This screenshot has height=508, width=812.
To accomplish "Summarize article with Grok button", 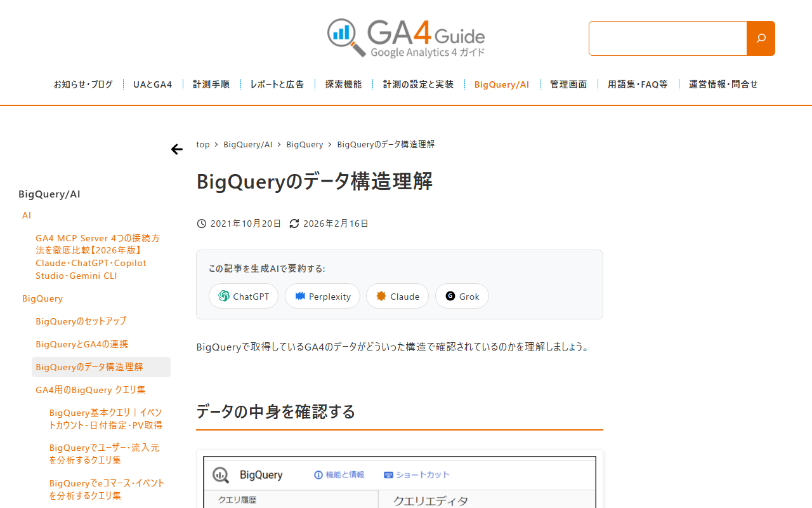I will (x=462, y=296).
